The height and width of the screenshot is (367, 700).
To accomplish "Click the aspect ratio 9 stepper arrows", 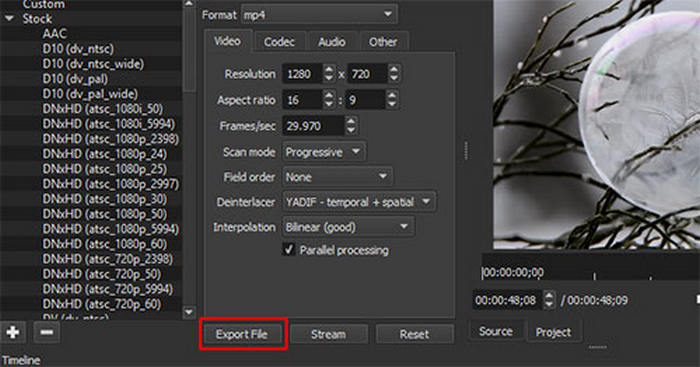I will [x=392, y=100].
